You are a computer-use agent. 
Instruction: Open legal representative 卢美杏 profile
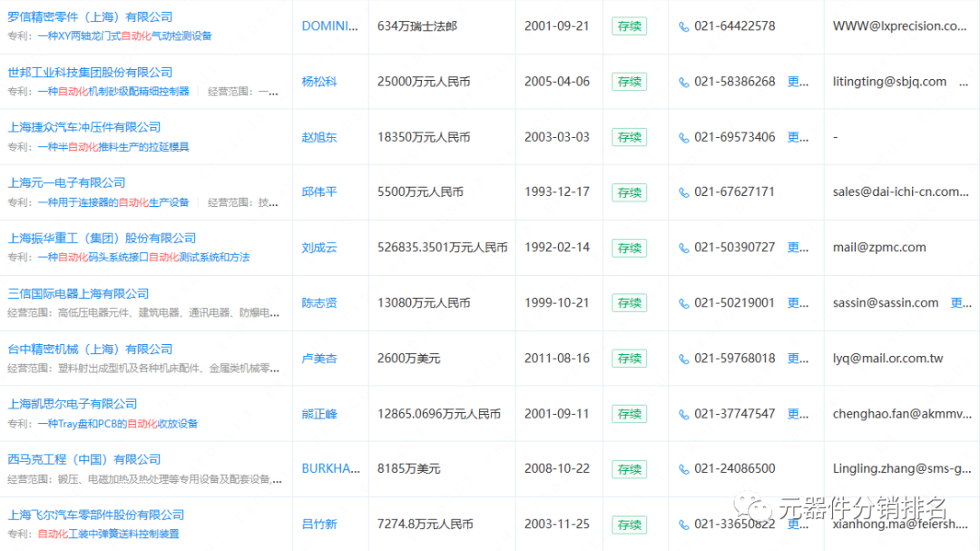point(319,359)
